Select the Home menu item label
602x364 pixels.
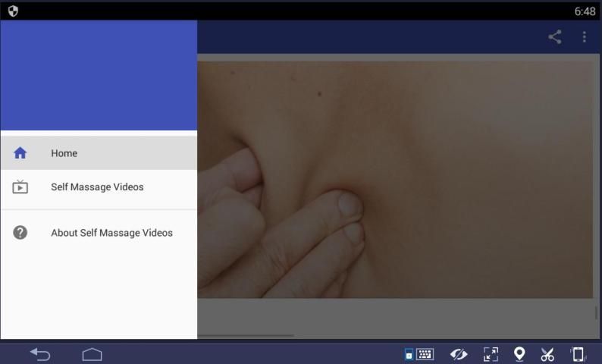tap(64, 153)
